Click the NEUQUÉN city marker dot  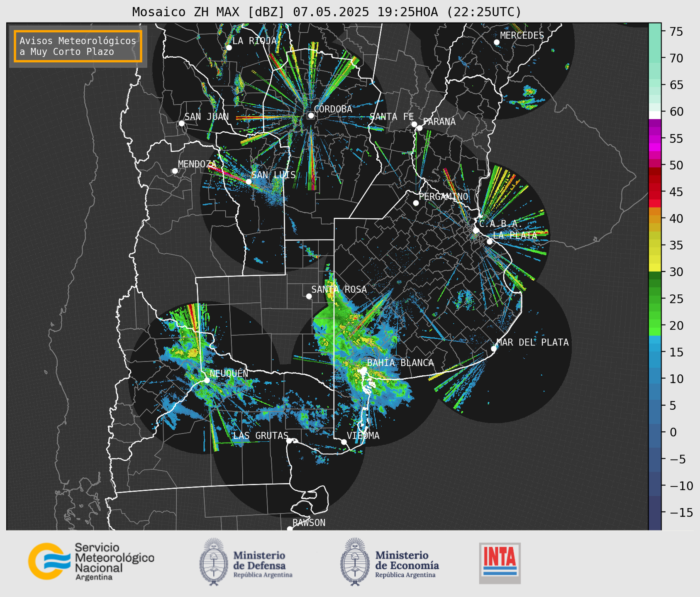207,380
